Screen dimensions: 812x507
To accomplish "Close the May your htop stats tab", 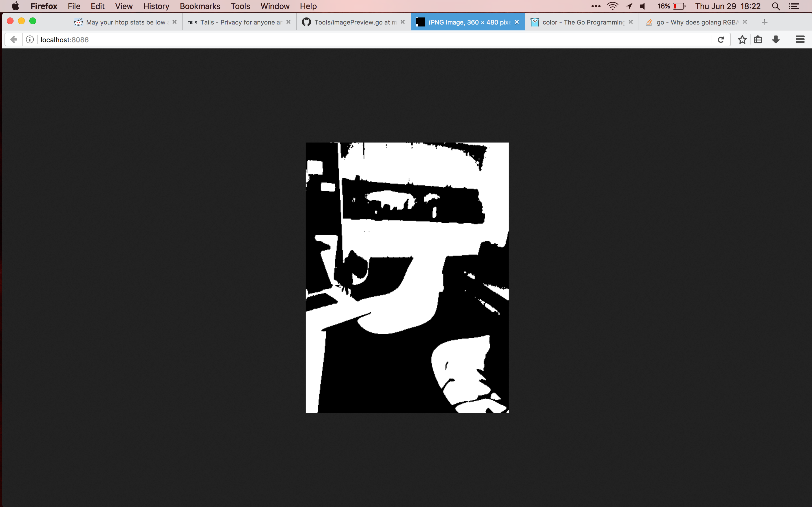I will [175, 22].
